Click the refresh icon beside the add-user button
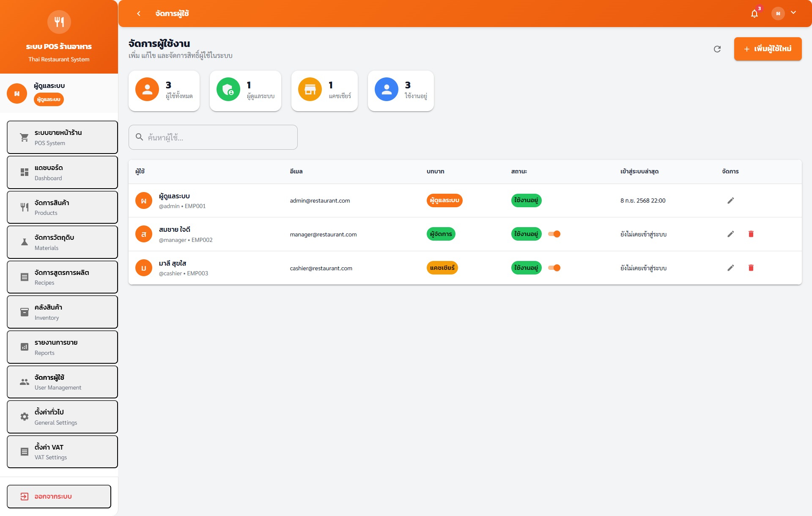 (717, 49)
